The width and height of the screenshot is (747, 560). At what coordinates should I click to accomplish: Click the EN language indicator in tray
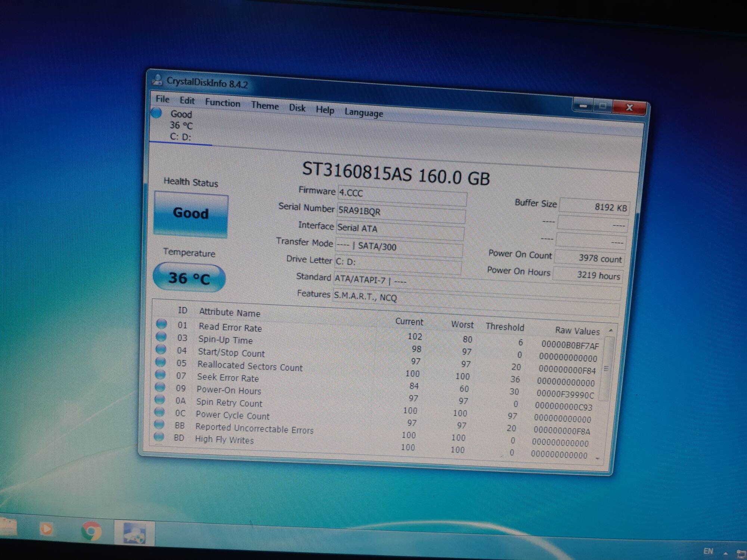tap(708, 551)
